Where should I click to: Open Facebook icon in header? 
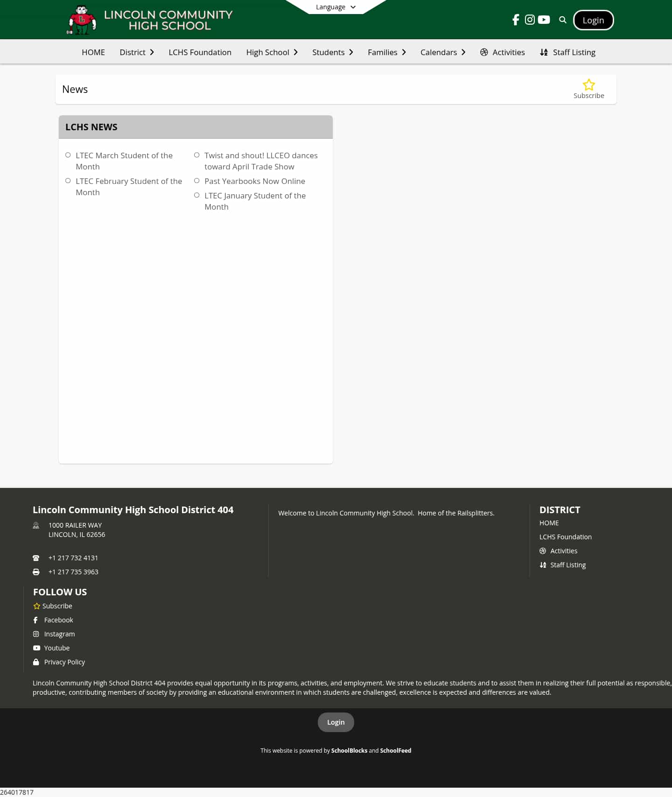pyautogui.click(x=516, y=20)
